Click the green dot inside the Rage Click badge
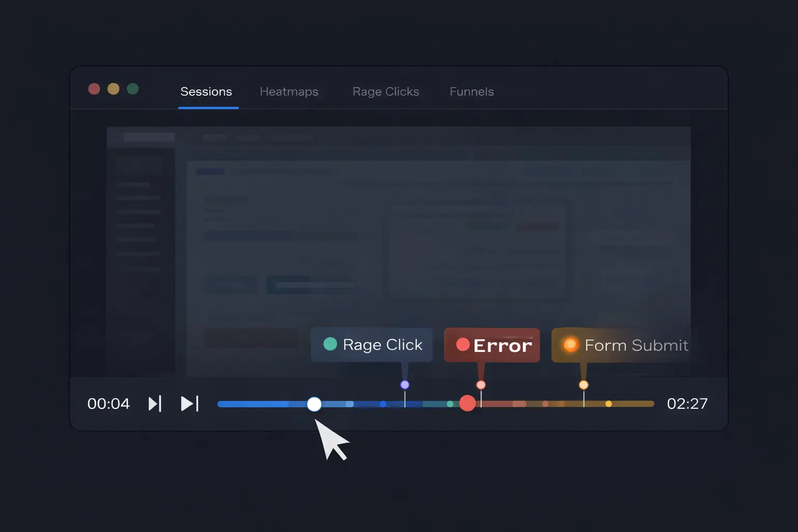The height and width of the screenshot is (532, 798). tap(331, 344)
